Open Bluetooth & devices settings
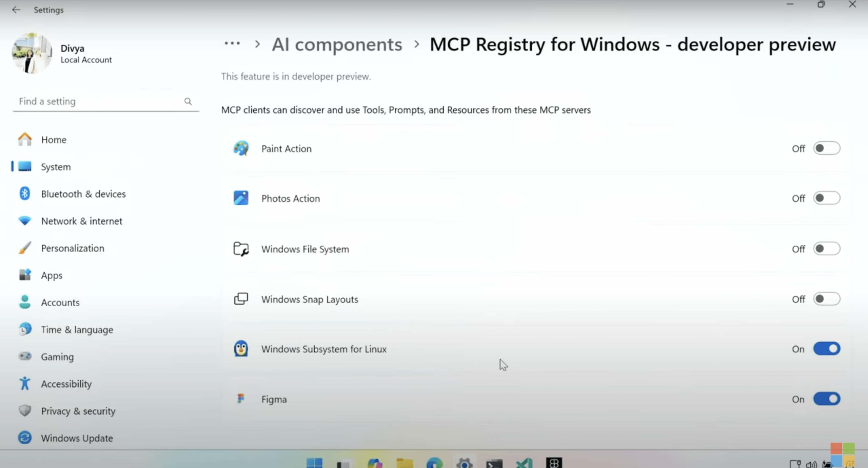The width and height of the screenshot is (868, 468). point(105,194)
